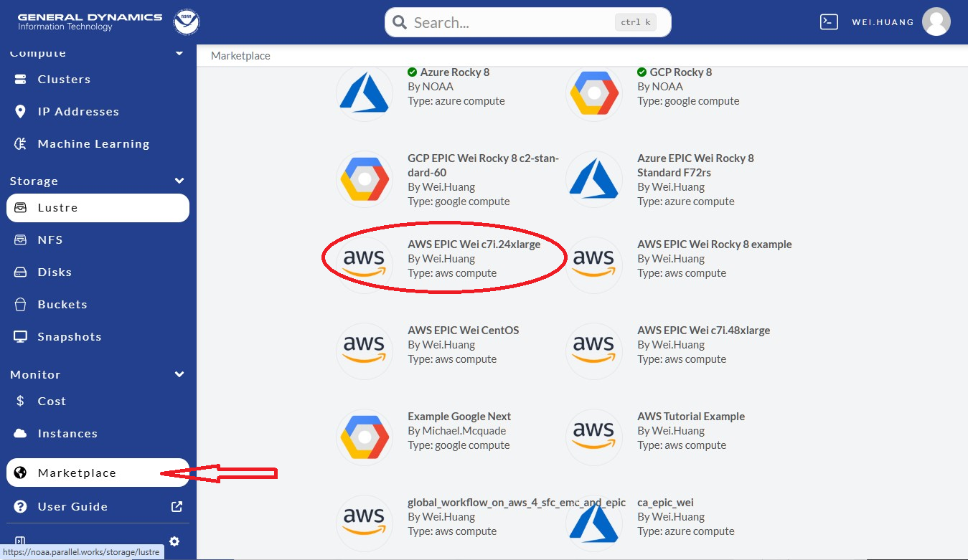968x560 pixels.
Task: Open the user avatar menu
Action: (x=936, y=22)
